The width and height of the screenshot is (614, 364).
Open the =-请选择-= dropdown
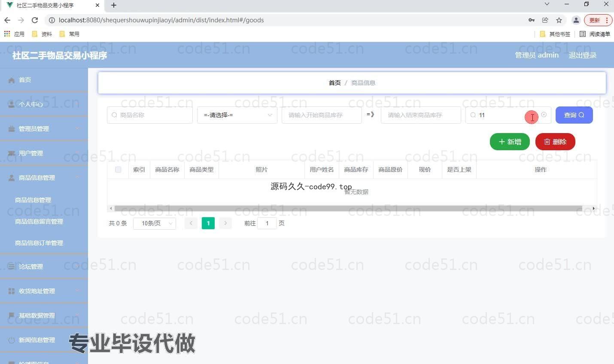click(x=237, y=115)
